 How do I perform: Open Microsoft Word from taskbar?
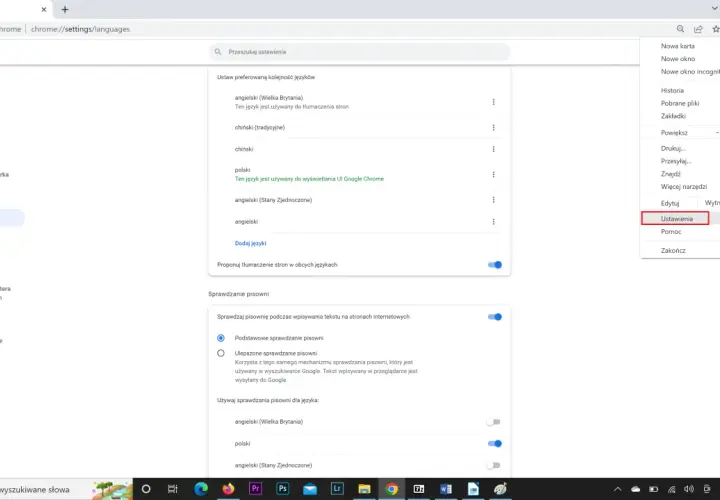pos(446,489)
